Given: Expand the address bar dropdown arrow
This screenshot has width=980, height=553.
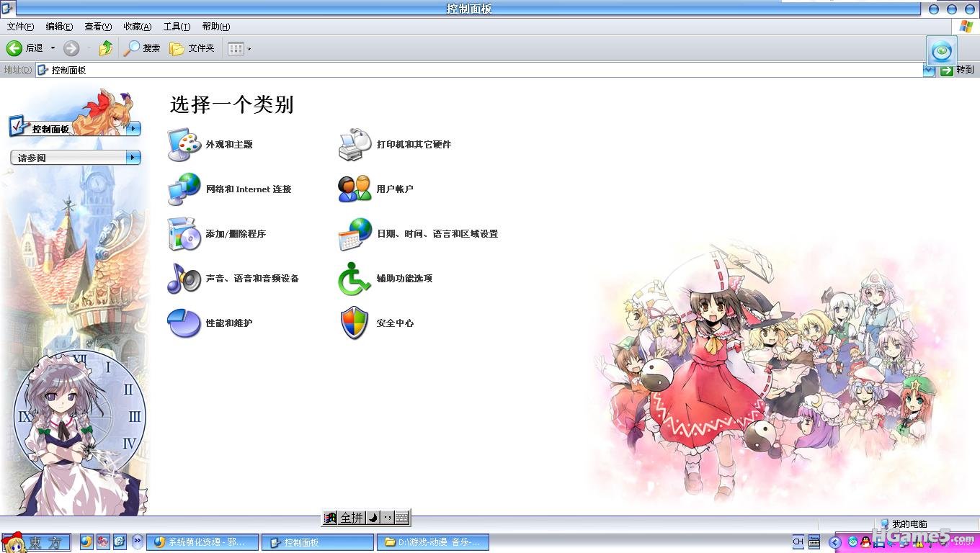Looking at the screenshot, I should tap(929, 70).
